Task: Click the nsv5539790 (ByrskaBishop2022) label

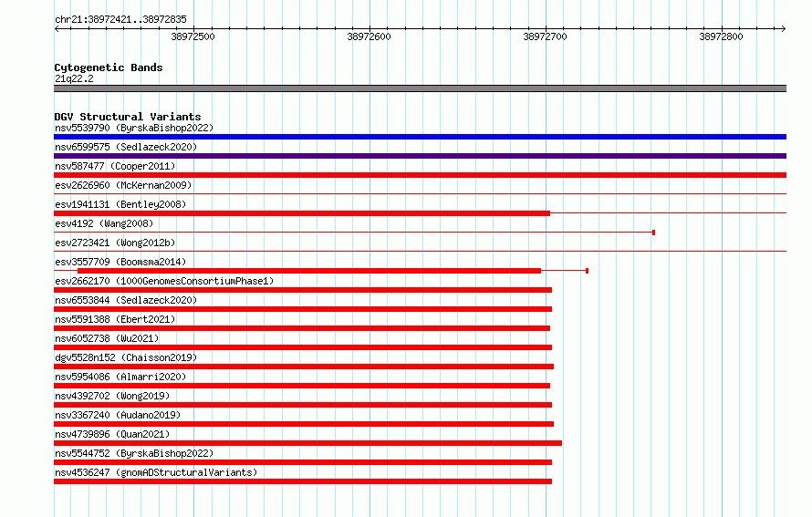Action: pyautogui.click(x=134, y=128)
